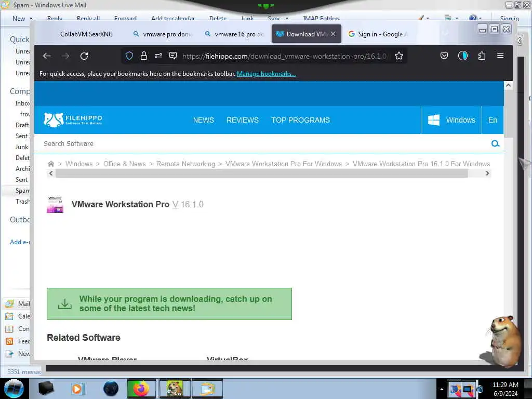Click Add e-mail account link in Live Mail
Viewport: 532px width, 399px height.
(20, 242)
